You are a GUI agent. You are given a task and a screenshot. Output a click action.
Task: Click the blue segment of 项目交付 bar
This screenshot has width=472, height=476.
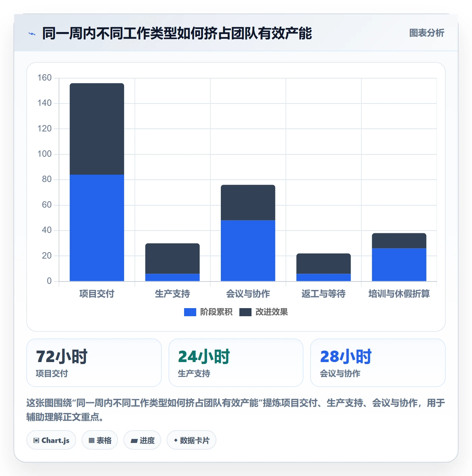point(97,228)
